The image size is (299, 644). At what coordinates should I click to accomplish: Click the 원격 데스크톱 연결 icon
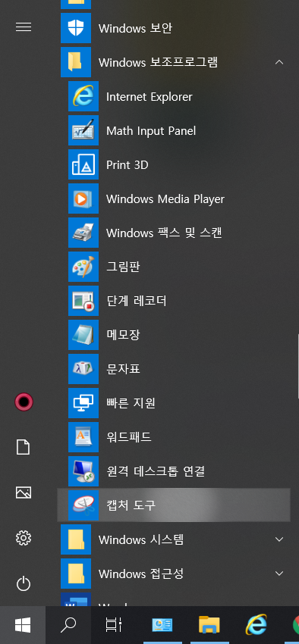(x=83, y=471)
